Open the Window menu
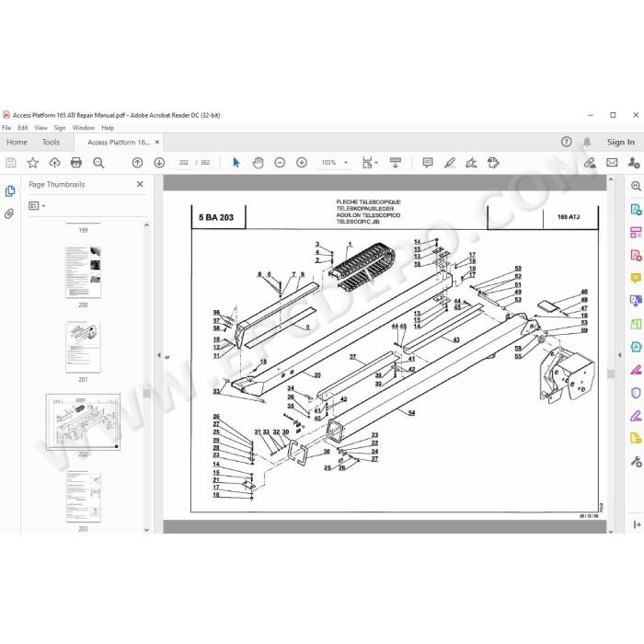Viewport: 644px width, 644px height. (x=84, y=128)
